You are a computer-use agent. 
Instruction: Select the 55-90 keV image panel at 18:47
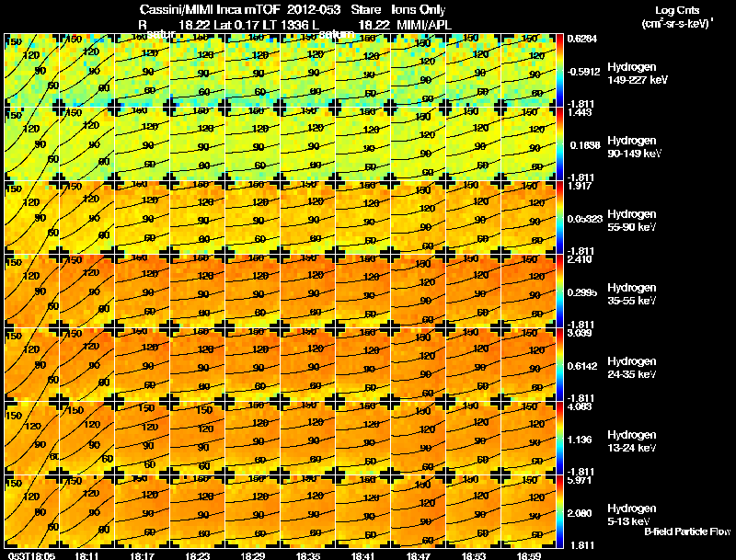click(419, 218)
